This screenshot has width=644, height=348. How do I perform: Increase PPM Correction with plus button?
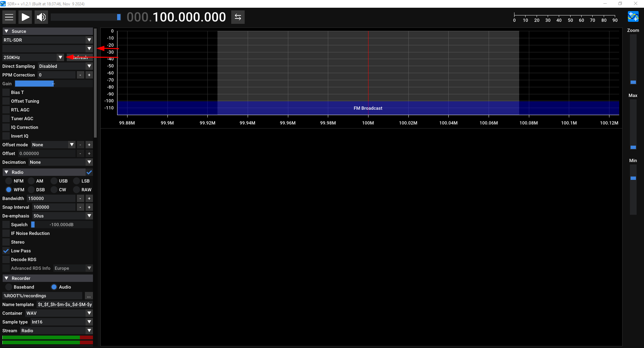point(89,75)
